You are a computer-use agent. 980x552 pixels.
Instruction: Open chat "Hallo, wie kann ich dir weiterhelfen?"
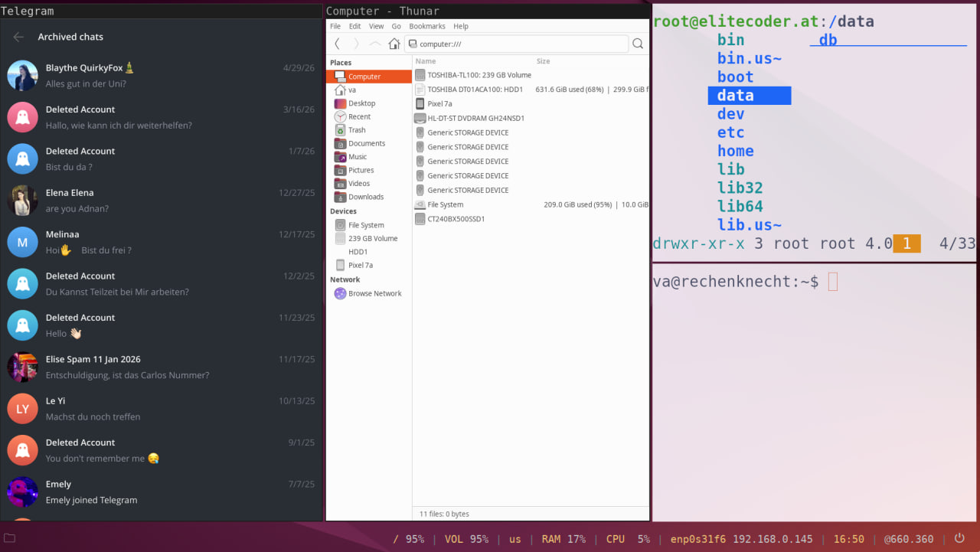pyautogui.click(x=161, y=117)
